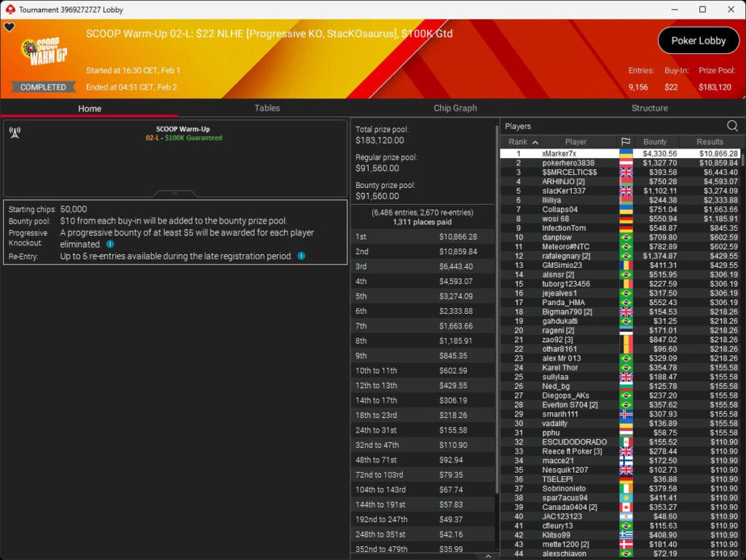Sort players by Results column header
Viewport: 746px width, 560px height.
(709, 142)
